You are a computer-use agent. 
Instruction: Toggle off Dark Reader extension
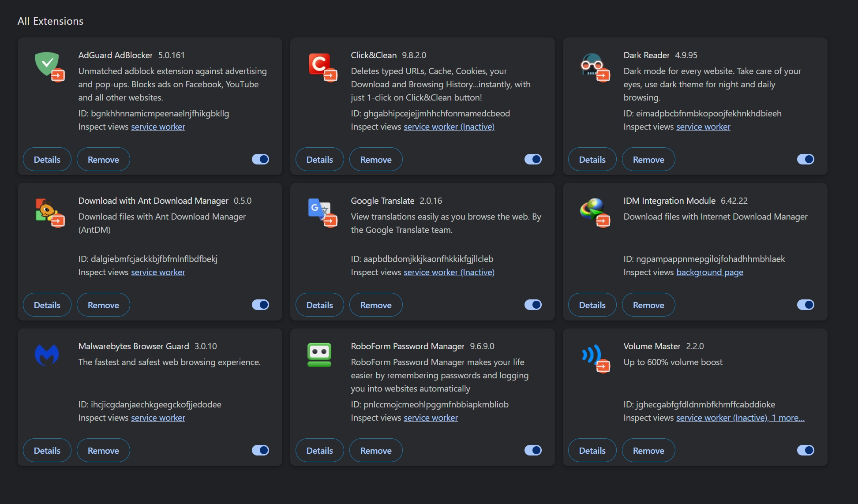point(806,159)
